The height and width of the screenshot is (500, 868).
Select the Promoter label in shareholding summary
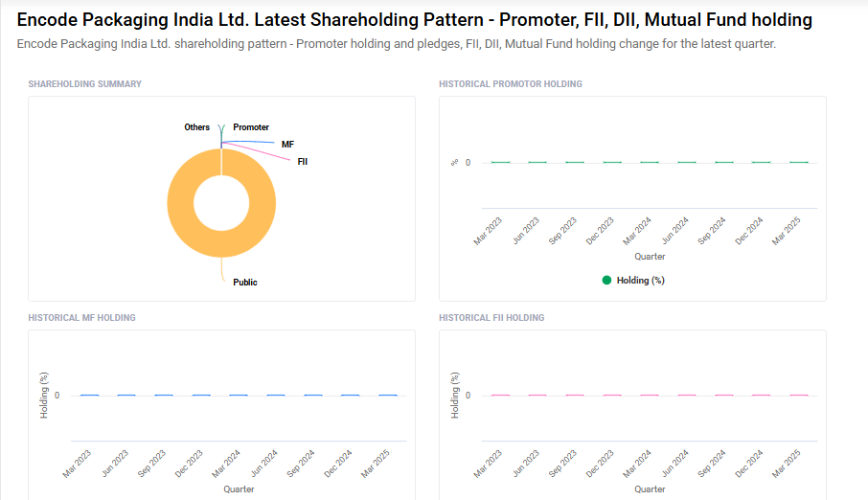pos(251,127)
